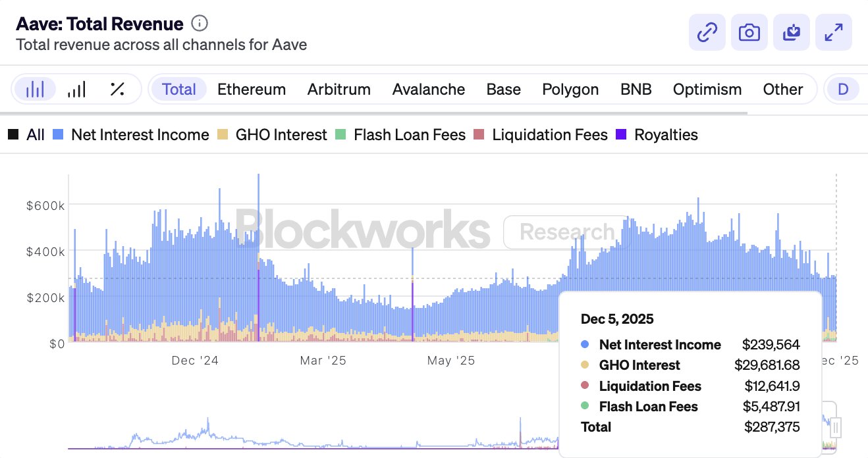Download chart data using the download icon
Image resolution: width=868 pixels, height=458 pixels.
(x=791, y=32)
